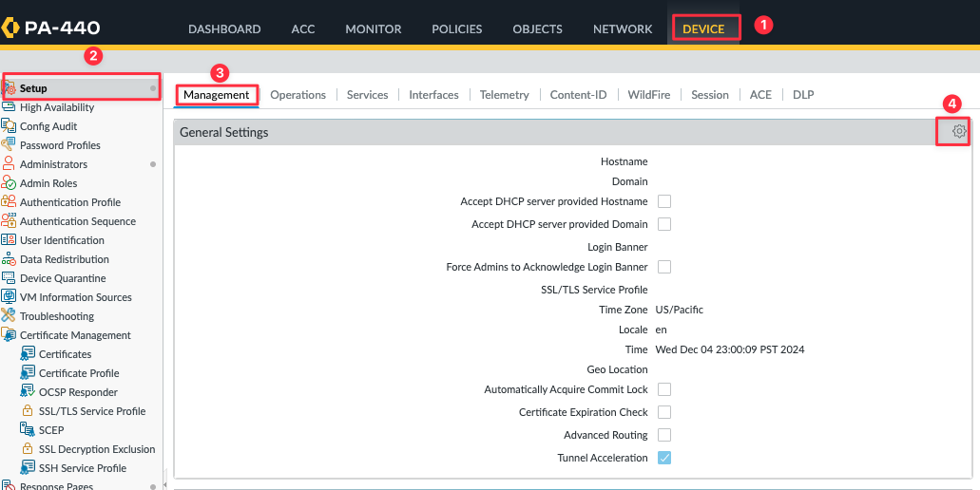Open the MONITOR top menu
Viewport: 980px width, 490px height.
point(374,28)
